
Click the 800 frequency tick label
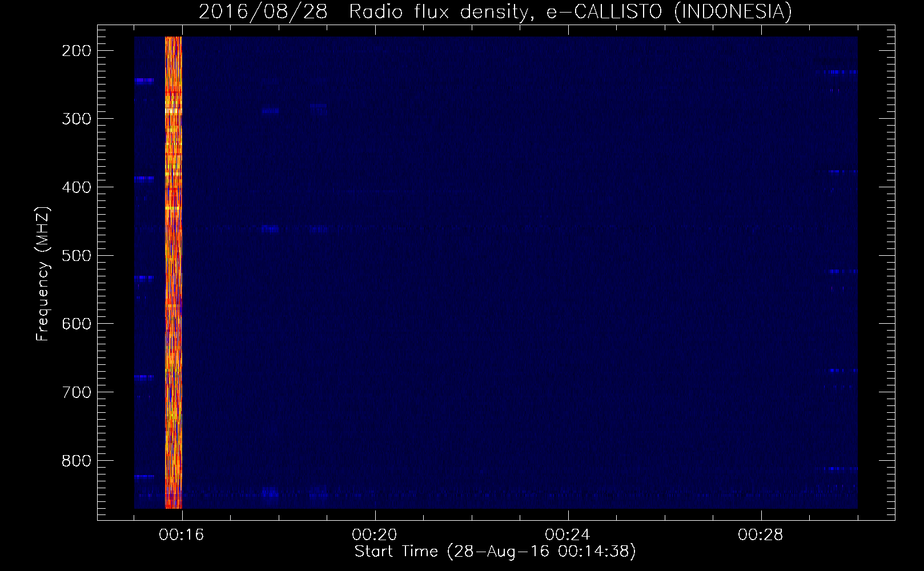77,461
